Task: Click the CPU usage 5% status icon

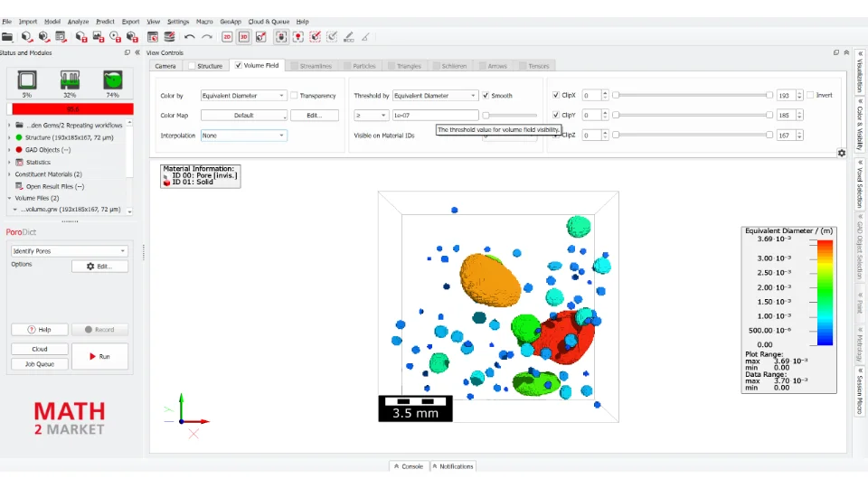Action: [27, 80]
